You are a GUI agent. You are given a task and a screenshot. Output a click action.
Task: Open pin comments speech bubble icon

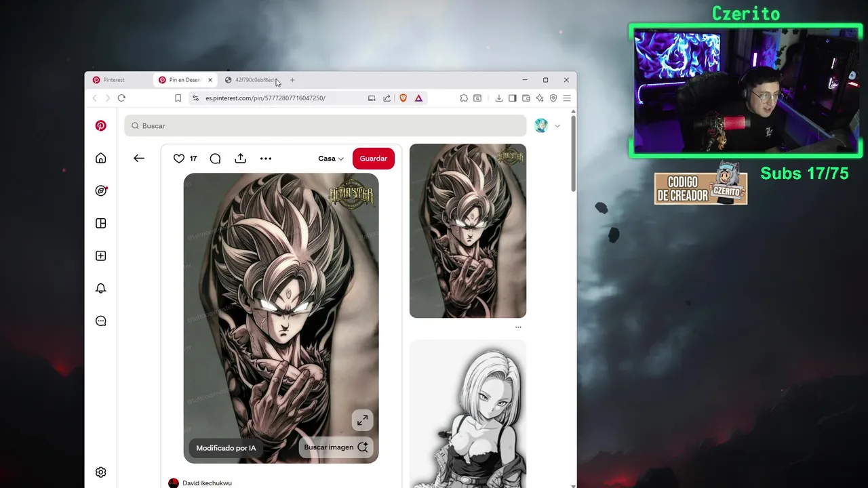tap(215, 159)
